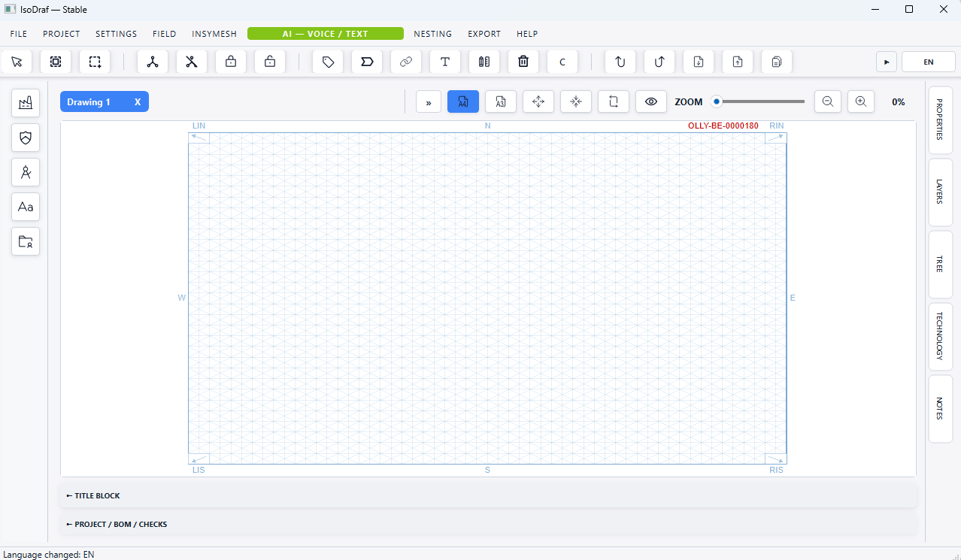Click the open padlock unlock icon
This screenshot has height=560, width=961.
coord(270,62)
